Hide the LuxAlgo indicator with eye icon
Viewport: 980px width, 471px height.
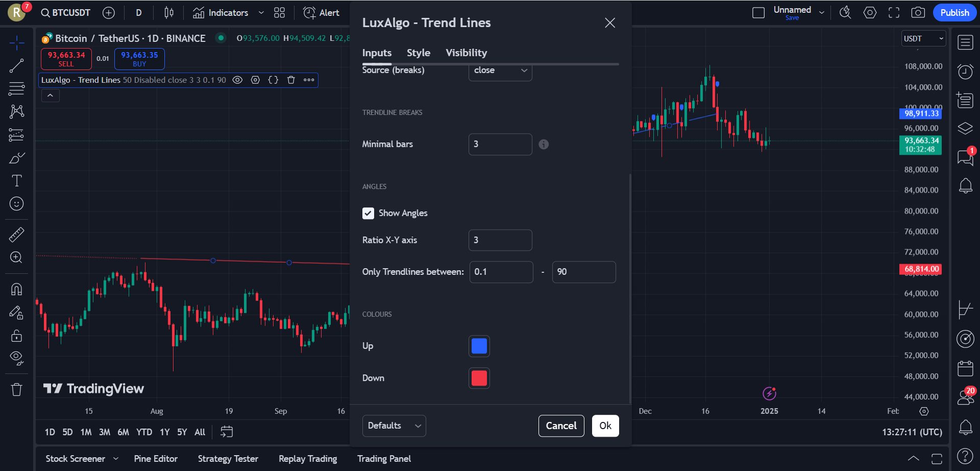[x=237, y=80]
